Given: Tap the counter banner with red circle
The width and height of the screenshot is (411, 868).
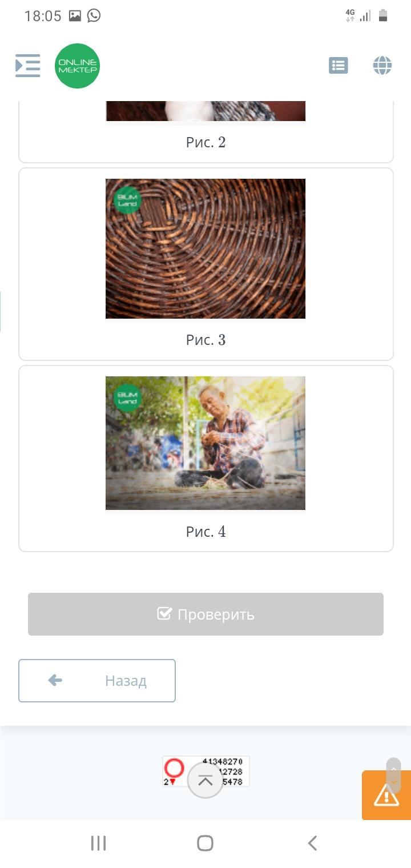Looking at the screenshot, I should [x=206, y=771].
